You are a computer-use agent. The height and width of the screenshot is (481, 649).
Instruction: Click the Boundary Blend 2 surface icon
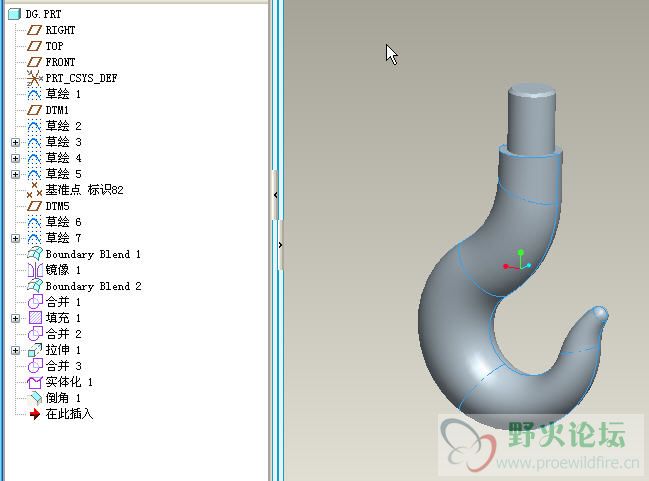coord(35,286)
